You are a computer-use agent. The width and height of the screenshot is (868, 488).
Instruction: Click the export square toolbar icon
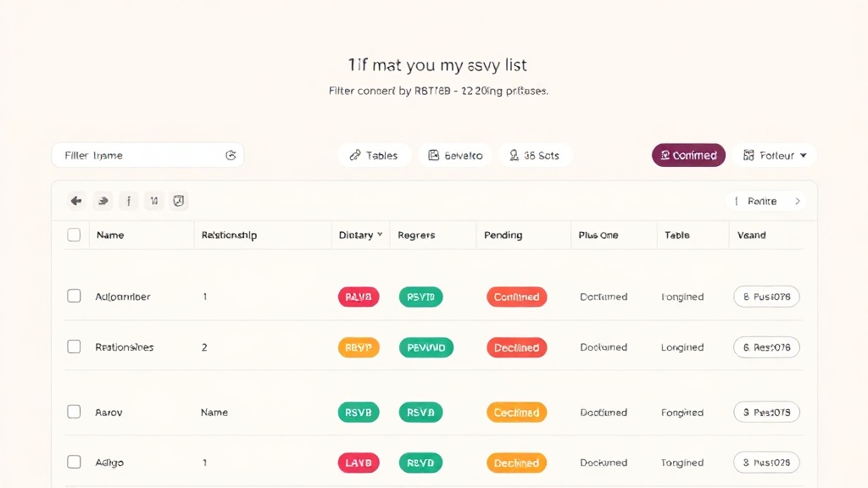[179, 201]
